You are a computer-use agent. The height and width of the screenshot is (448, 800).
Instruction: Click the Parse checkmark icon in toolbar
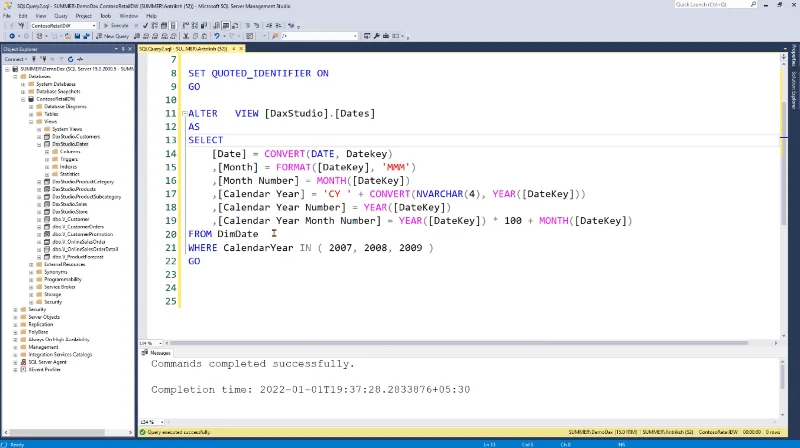pyautogui.click(x=145, y=26)
